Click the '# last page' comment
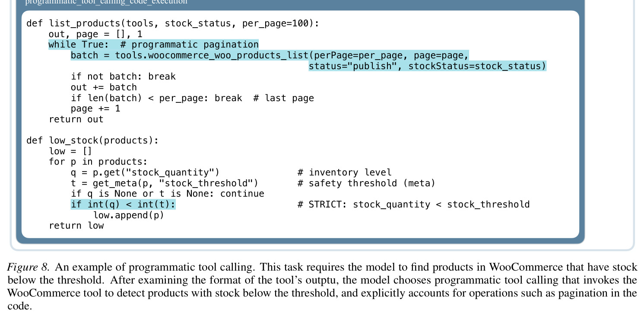644x319 pixels. coord(283,98)
